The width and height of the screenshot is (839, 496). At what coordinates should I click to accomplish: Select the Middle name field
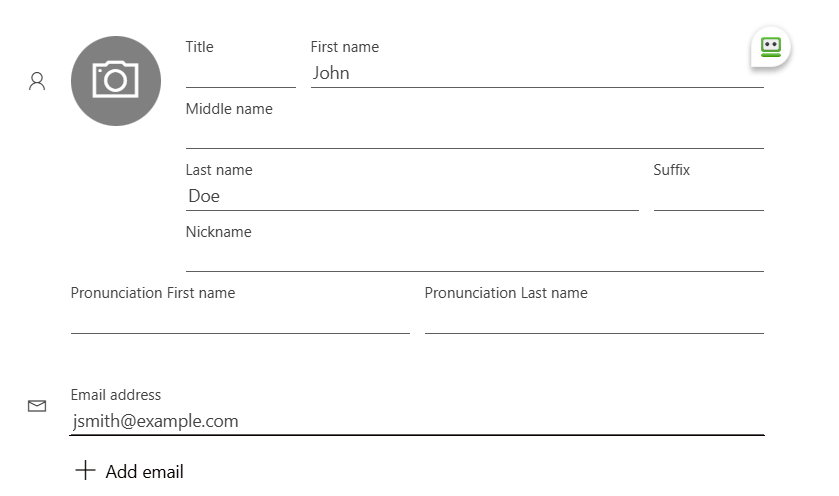(475, 135)
